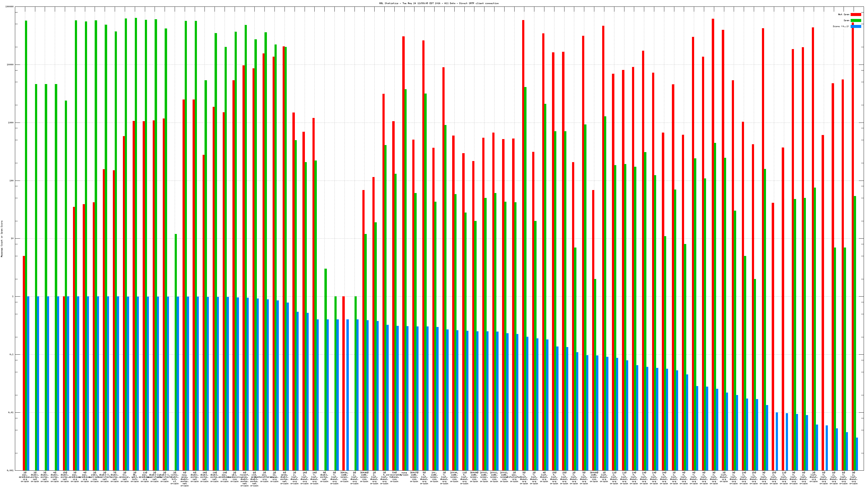Screen dimensions: 868x488
Task: Click the vertical 'Message Count or Spam Score' axis label
Action: click(x=2, y=239)
